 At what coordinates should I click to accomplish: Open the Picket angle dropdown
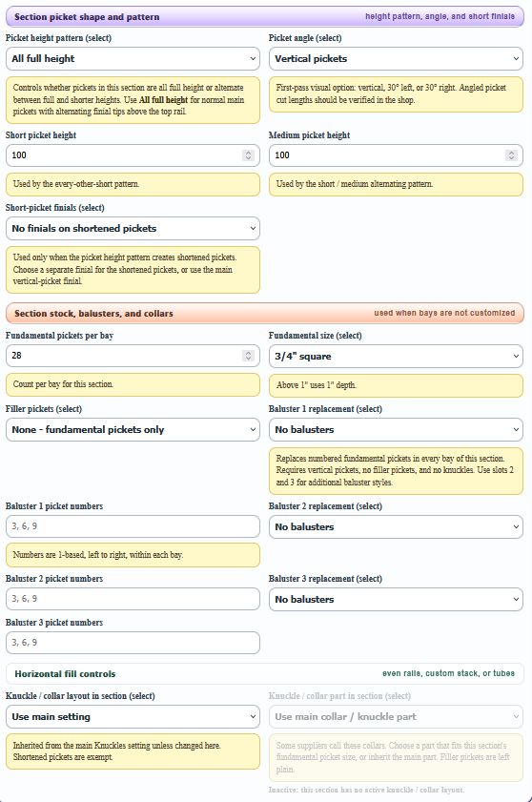pos(396,59)
